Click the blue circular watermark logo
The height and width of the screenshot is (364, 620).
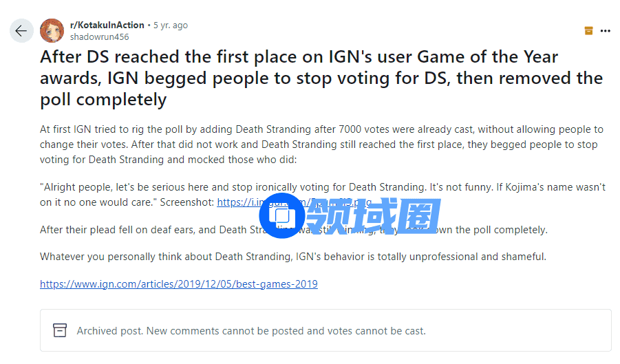(281, 215)
